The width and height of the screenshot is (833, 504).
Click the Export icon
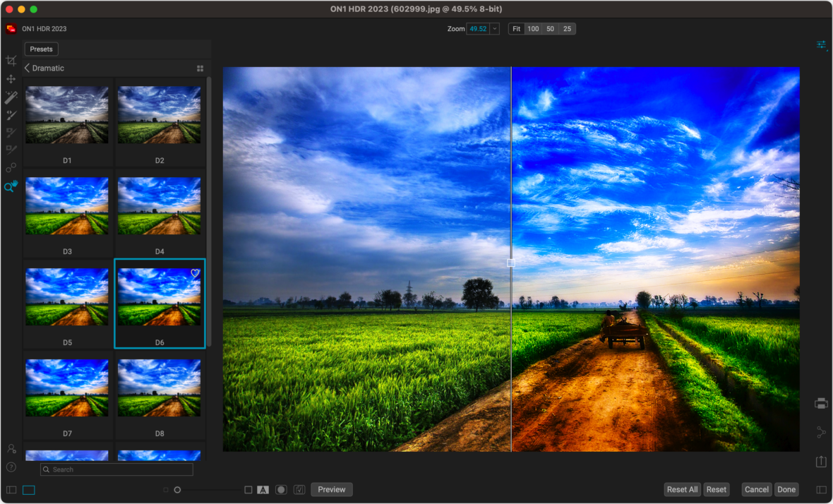[821, 461]
